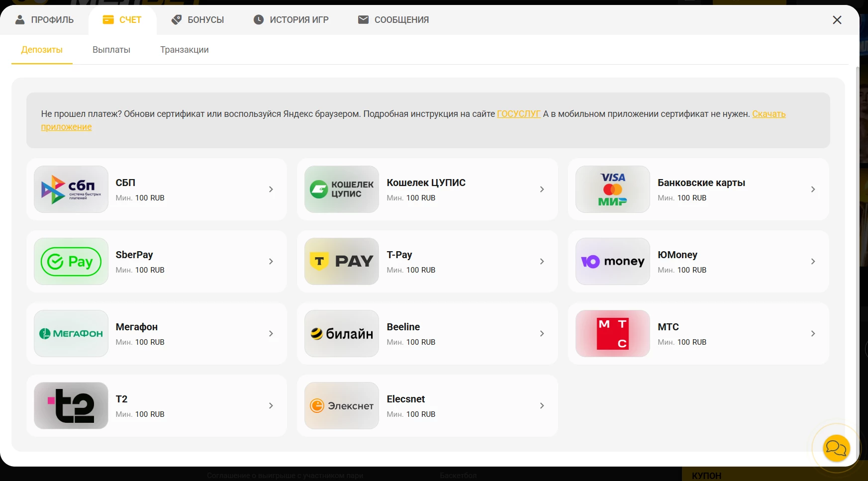The height and width of the screenshot is (481, 868).
Task: Click the Элекснет logo
Action: pos(342,405)
